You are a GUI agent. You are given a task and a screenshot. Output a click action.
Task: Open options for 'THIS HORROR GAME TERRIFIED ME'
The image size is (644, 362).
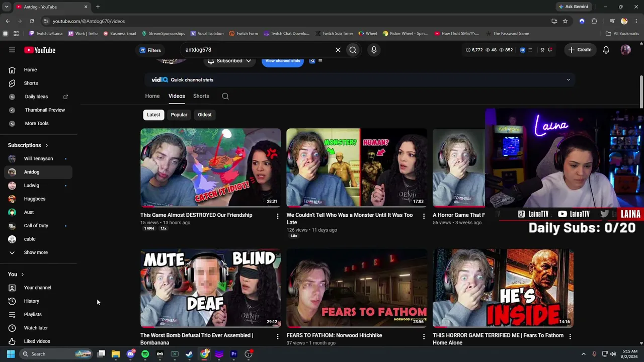(570, 336)
